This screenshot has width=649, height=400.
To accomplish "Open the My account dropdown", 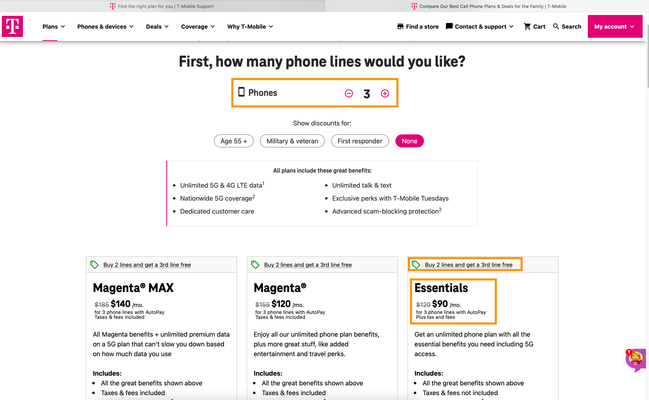I will click(x=615, y=27).
